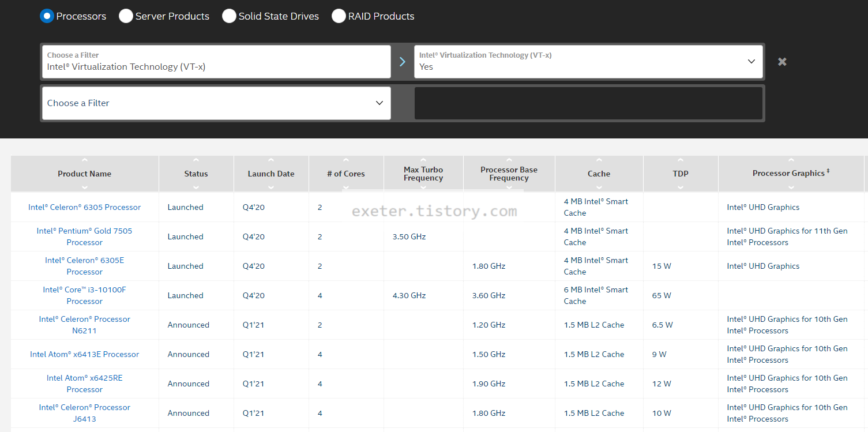Sort Launch Date descending arrow
The image size is (868, 432).
point(271,187)
